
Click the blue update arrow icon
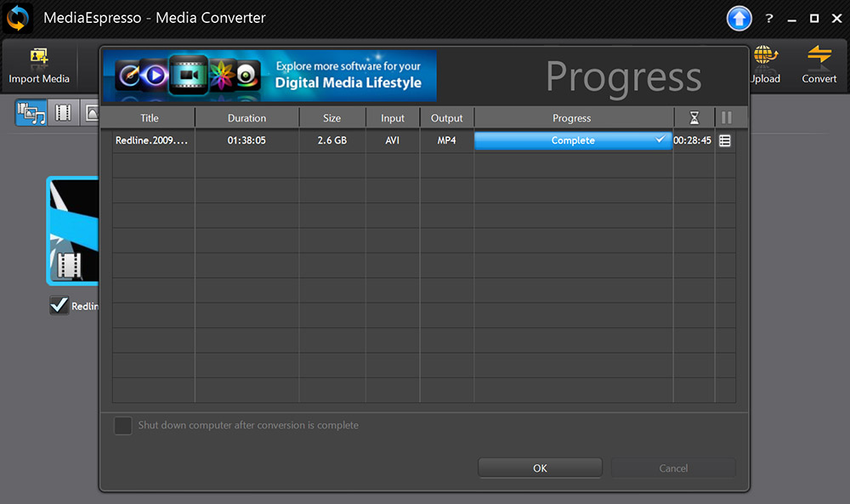coord(739,19)
